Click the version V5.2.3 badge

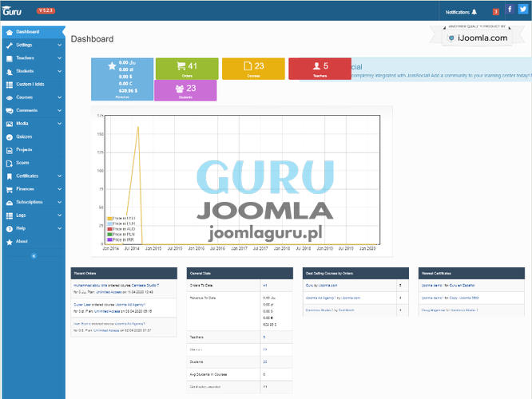(46, 10)
